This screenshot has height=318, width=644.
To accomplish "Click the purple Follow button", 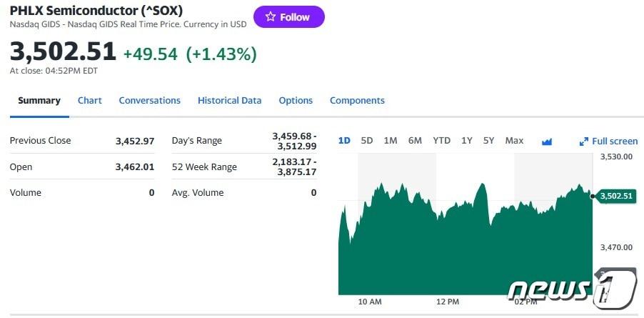I will pos(288,17).
